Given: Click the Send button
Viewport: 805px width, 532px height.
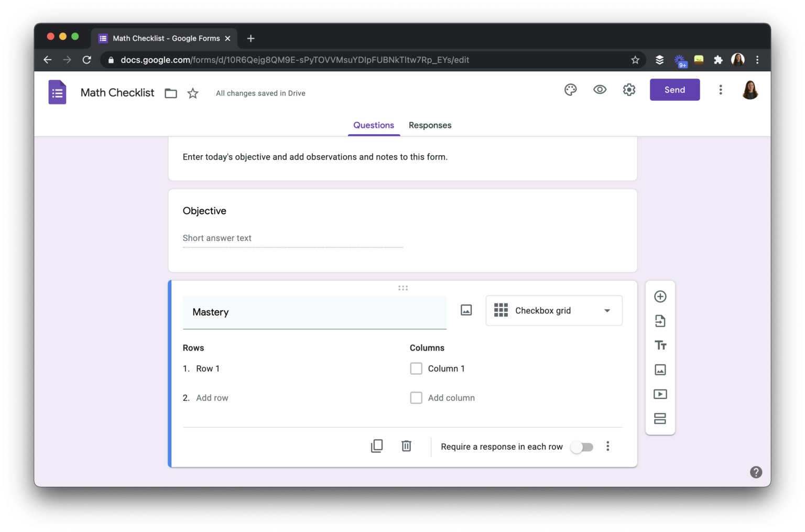Looking at the screenshot, I should [x=675, y=90].
